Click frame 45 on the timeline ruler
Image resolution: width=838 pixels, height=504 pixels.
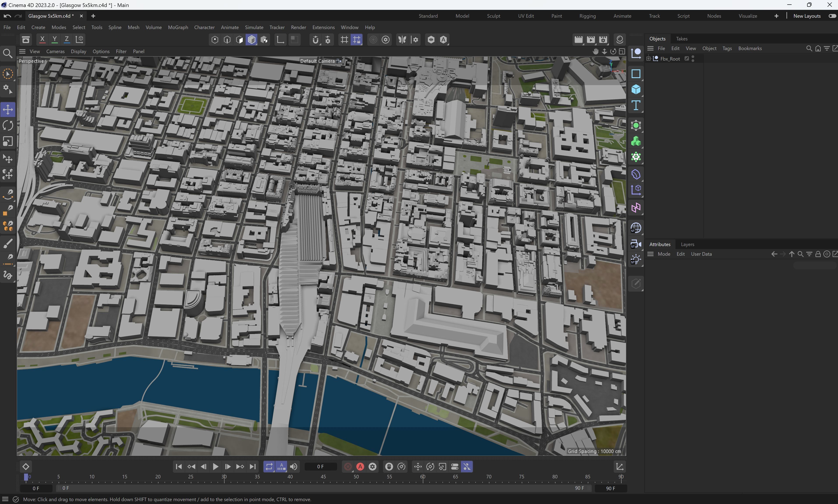pos(323,477)
